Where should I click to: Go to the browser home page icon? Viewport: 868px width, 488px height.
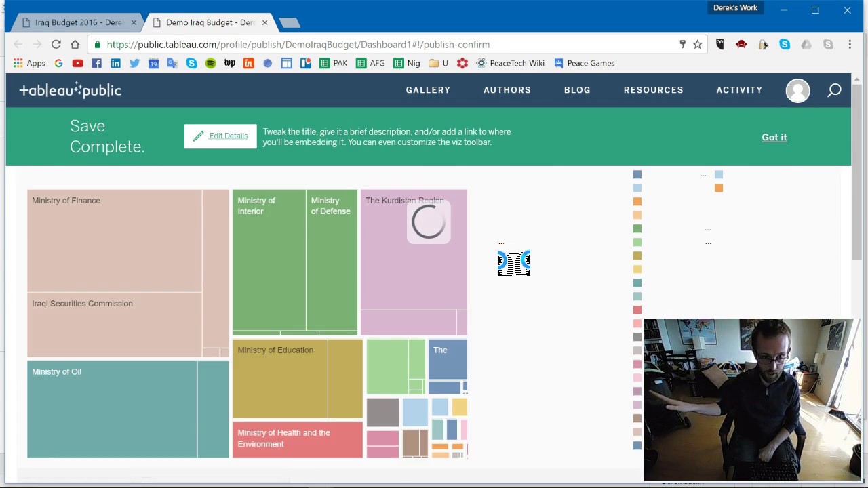click(x=75, y=44)
